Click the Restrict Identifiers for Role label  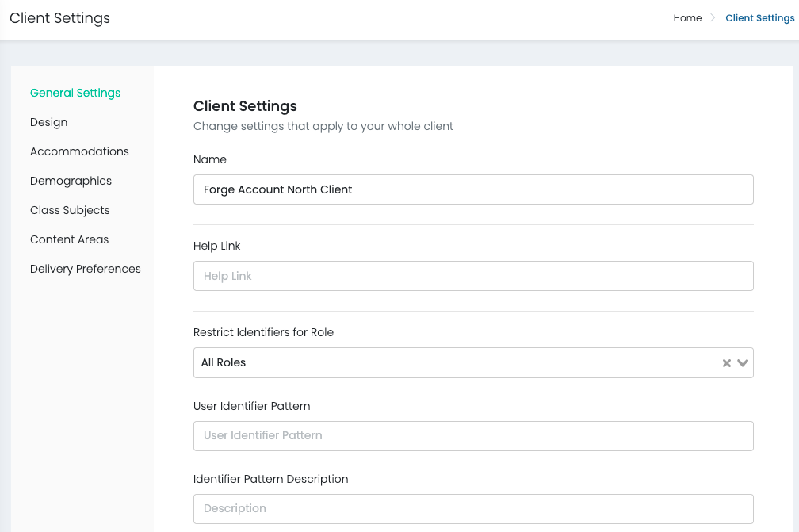[x=263, y=332]
